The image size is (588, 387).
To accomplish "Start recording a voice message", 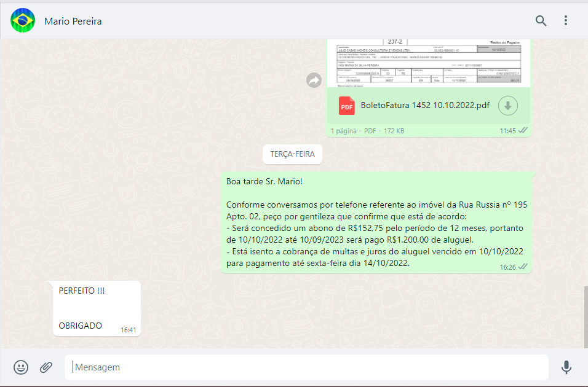I will (x=566, y=367).
